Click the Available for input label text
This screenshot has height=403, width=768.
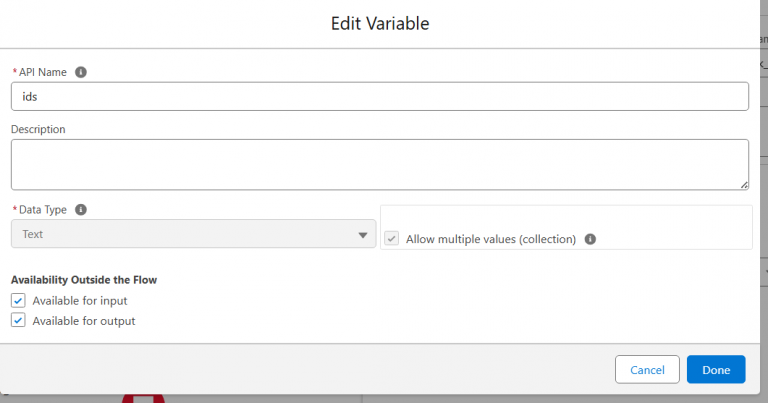click(79, 300)
